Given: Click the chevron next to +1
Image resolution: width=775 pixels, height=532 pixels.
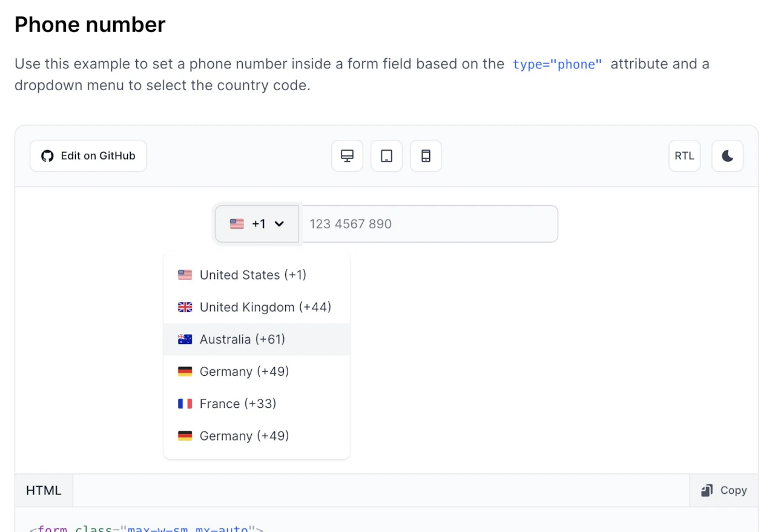Looking at the screenshot, I should (279, 223).
